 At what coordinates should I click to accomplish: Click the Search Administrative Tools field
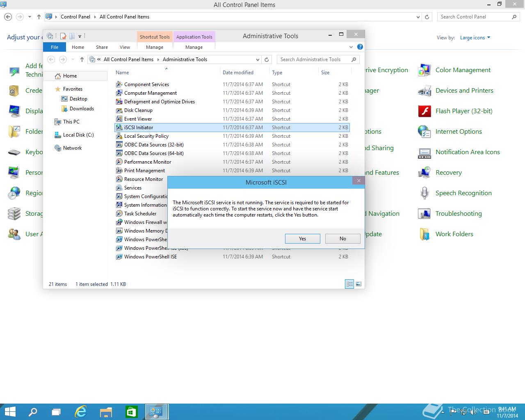coord(318,59)
